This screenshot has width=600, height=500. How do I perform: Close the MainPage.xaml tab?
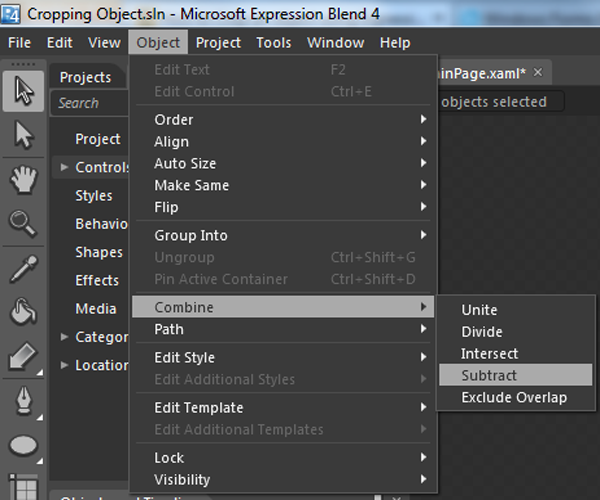tap(537, 72)
